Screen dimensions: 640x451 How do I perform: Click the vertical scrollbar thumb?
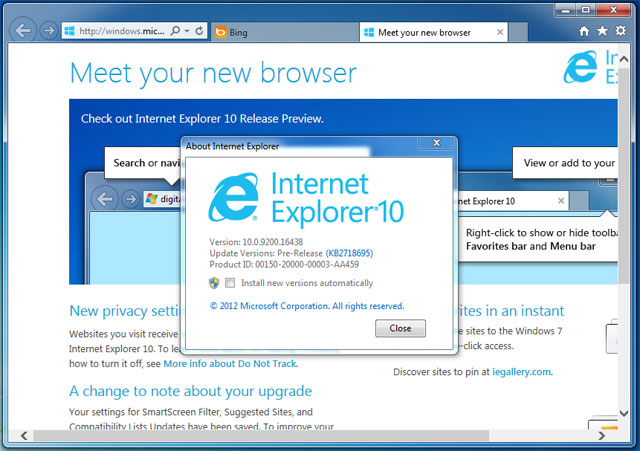click(624, 175)
